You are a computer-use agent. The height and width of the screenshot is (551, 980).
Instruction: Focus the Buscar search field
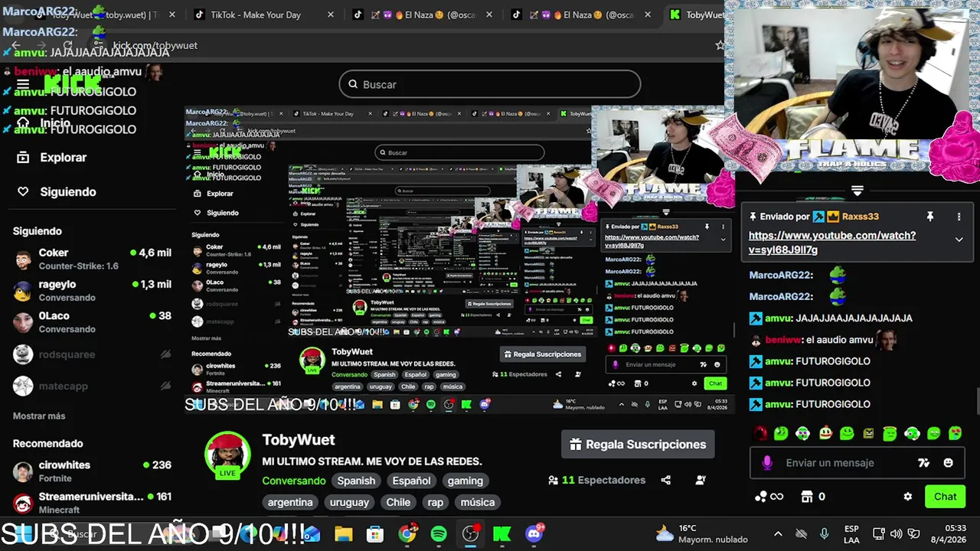pyautogui.click(x=490, y=84)
